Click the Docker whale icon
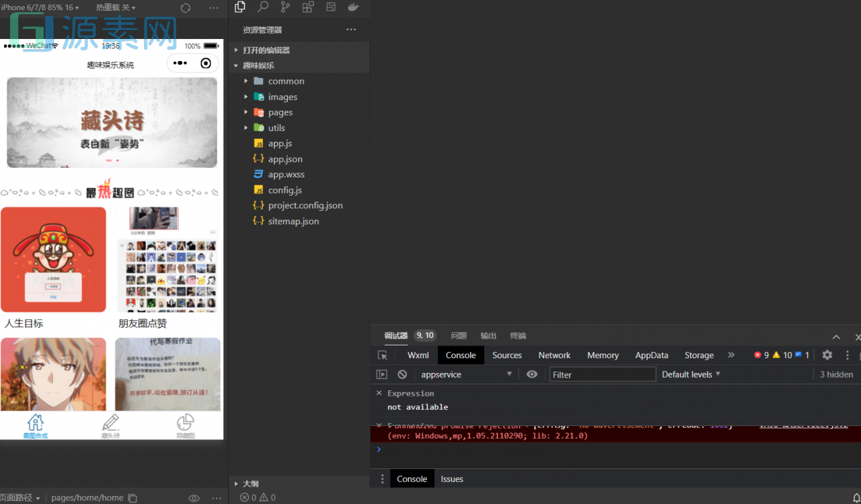The image size is (861, 504). pos(353,7)
